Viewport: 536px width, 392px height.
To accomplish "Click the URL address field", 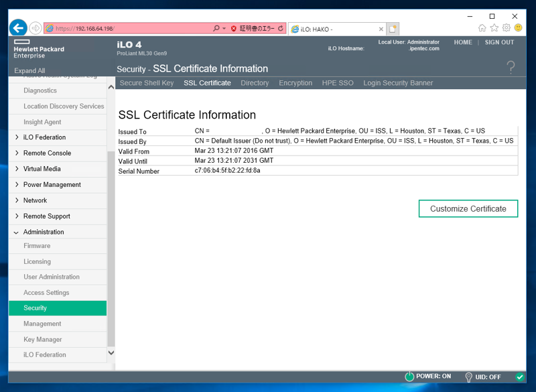I will coord(133,29).
